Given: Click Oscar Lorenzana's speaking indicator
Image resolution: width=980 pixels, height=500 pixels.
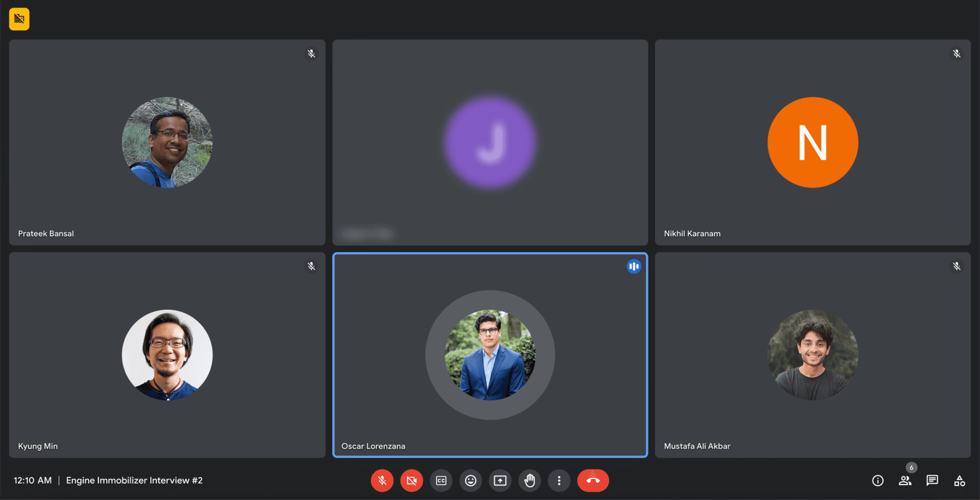Looking at the screenshot, I should pyautogui.click(x=633, y=266).
